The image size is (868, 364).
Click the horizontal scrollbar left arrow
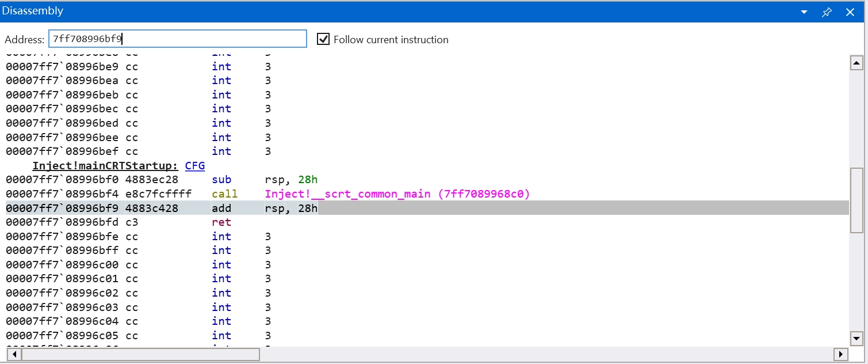(x=13, y=354)
